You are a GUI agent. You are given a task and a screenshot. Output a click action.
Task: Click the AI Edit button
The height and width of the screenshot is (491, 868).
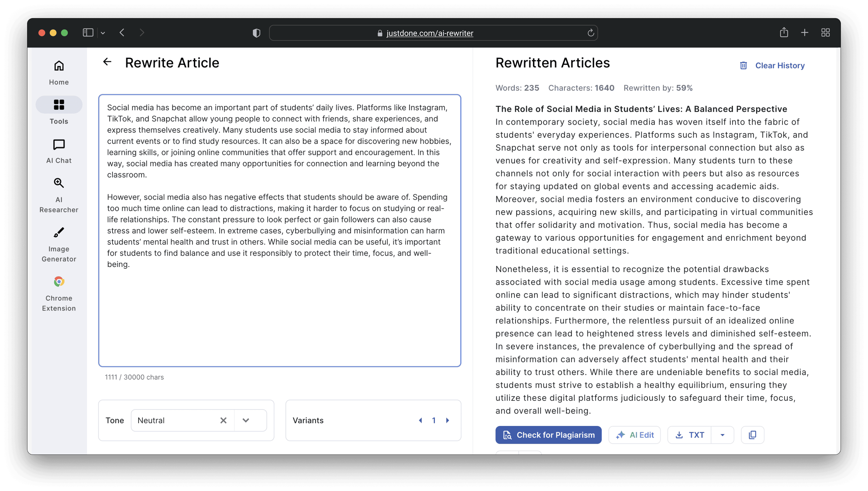[635, 435]
